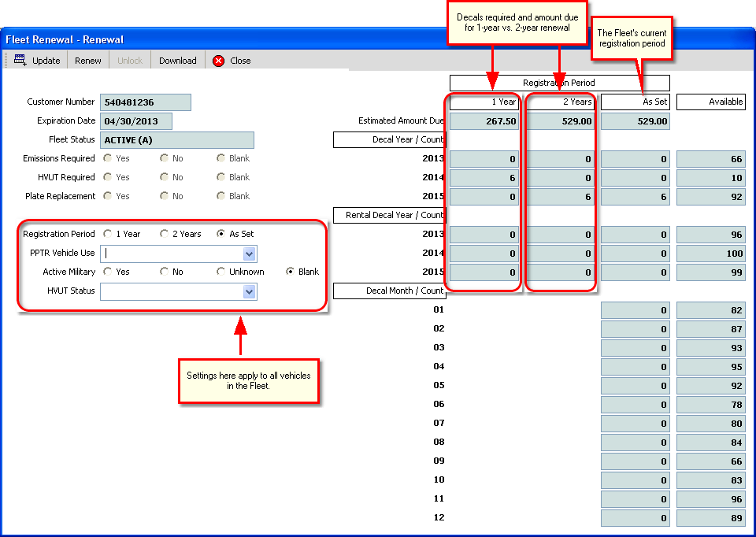Screen dimensions: 756x537
Task: Click the Fleet Status field
Action: tap(177, 140)
